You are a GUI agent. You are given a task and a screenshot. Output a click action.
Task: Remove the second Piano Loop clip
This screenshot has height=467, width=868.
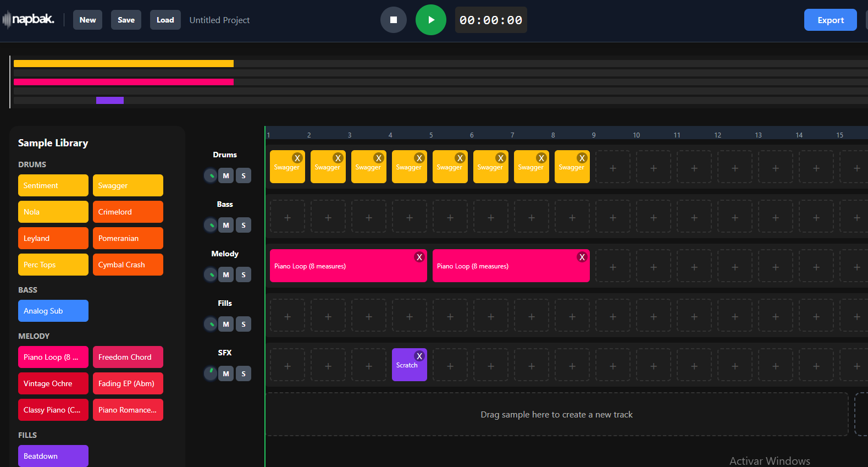(582, 257)
